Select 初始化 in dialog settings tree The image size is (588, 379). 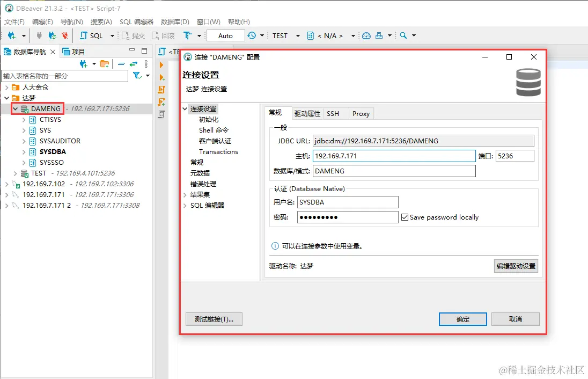coord(209,120)
